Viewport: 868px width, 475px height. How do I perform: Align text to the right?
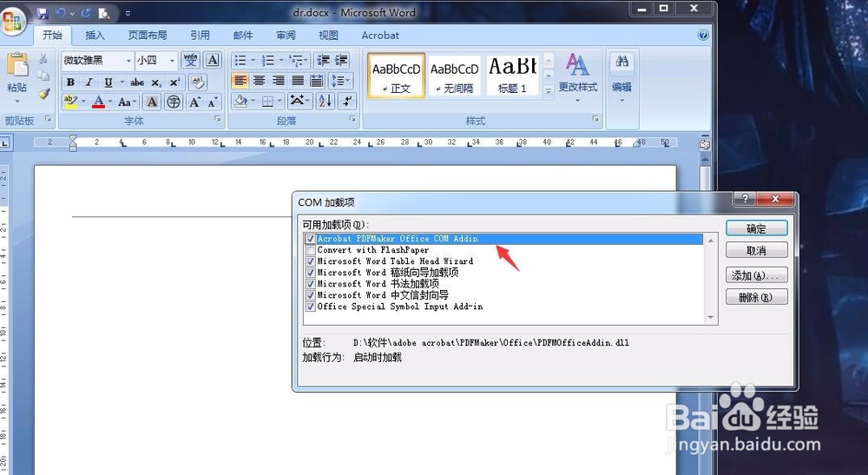(278, 81)
